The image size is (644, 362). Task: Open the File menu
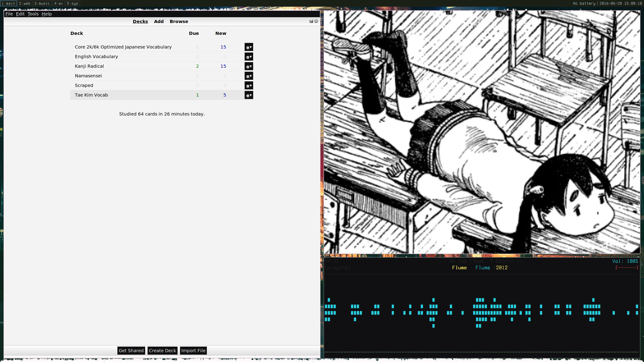[x=9, y=14]
